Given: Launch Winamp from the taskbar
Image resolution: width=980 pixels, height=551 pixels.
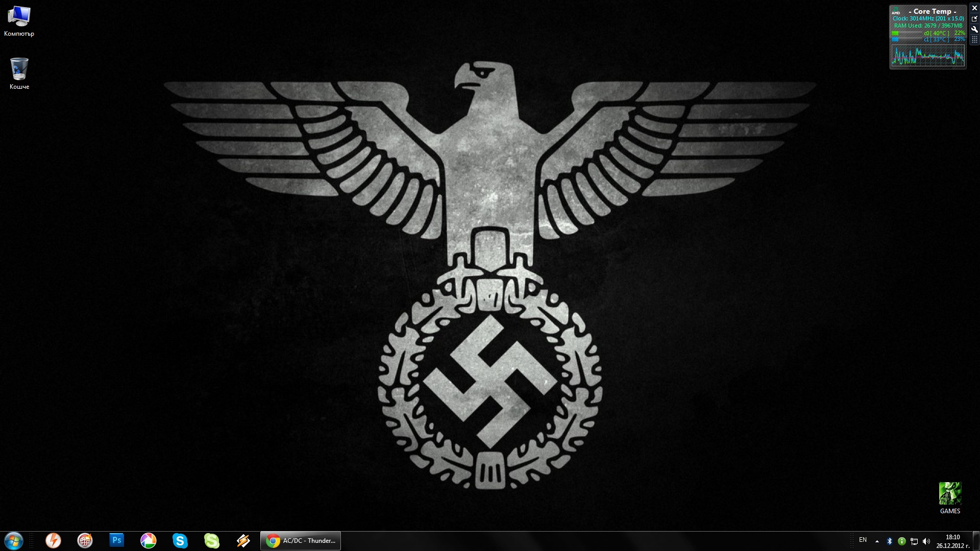Looking at the screenshot, I should click(243, 541).
